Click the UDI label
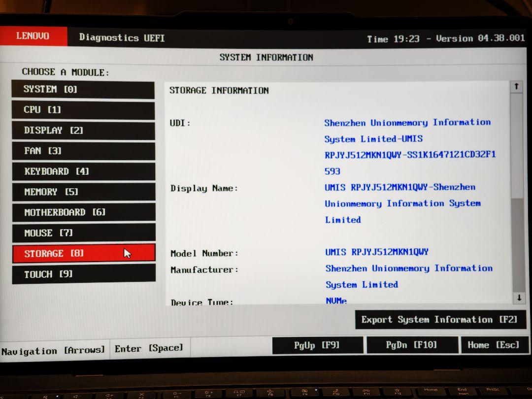The width and height of the screenshot is (532, 399). point(180,123)
